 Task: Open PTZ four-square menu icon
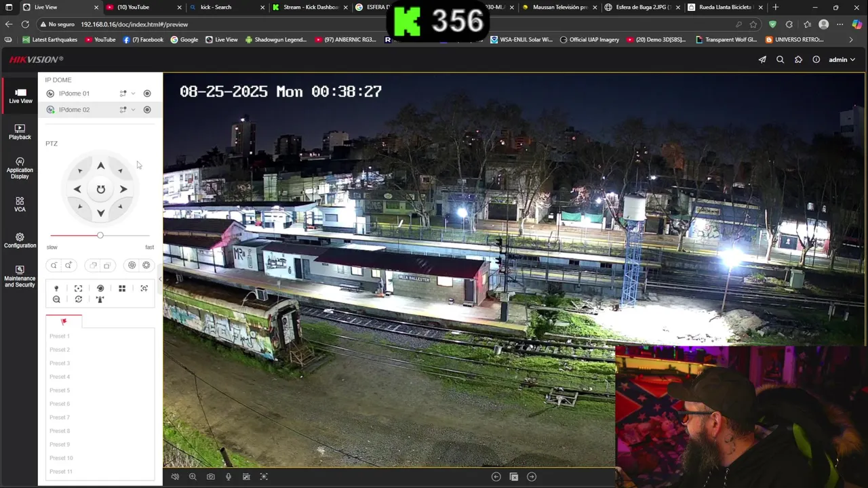(122, 288)
